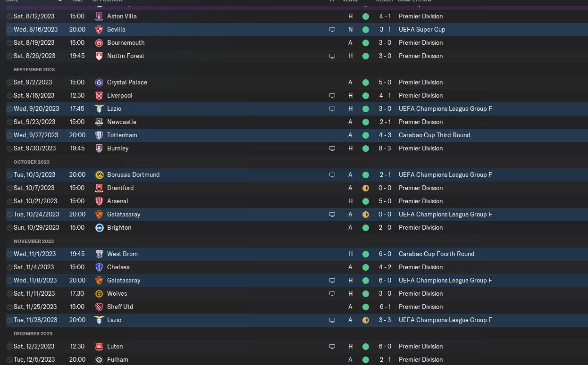Viewport: 588px width, 365px height.
Task: Open Carabao Cup Fourth Round competition
Action: 437,254
